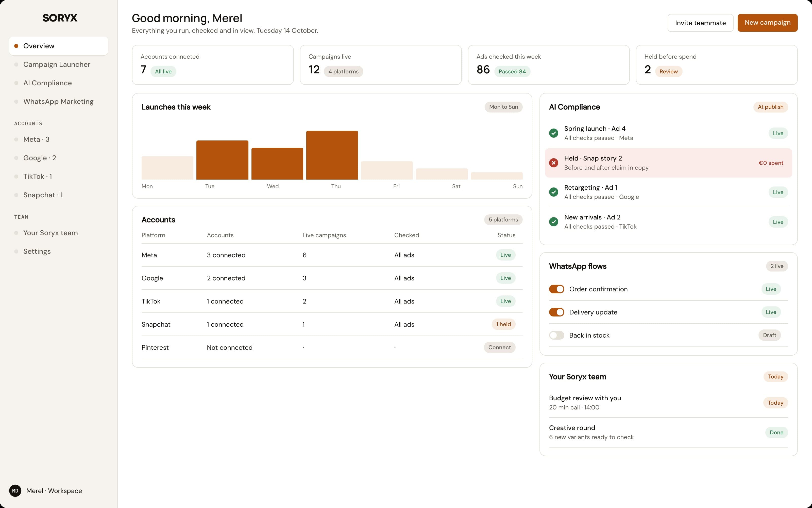Click the Thursday bar in launches chart
The image size is (812, 508).
pyautogui.click(x=332, y=155)
